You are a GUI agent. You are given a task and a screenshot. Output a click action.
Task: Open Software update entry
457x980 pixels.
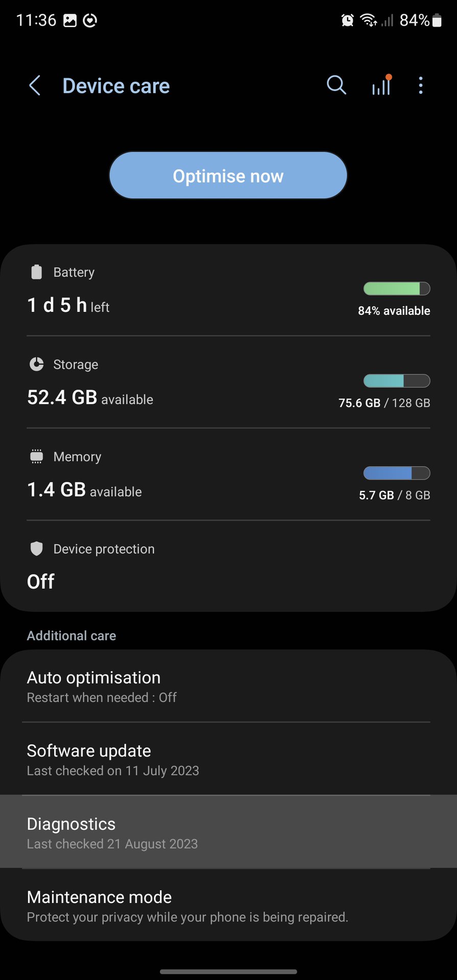(x=228, y=759)
